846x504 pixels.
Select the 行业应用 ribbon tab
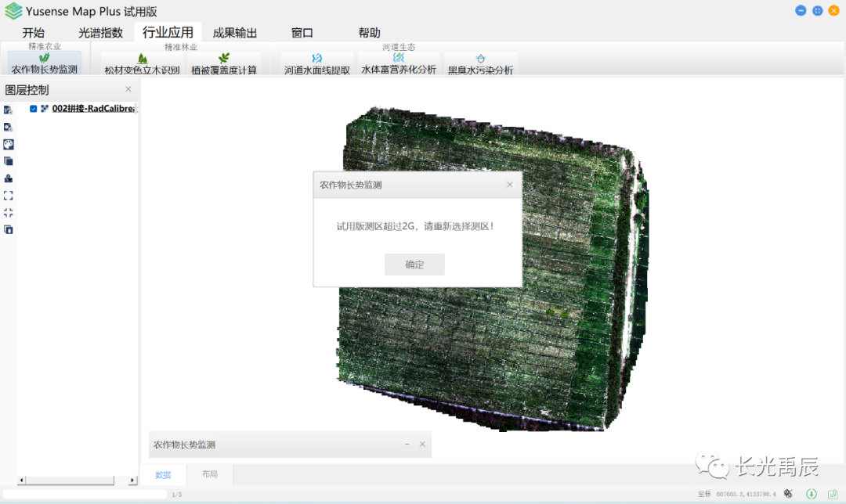[x=168, y=32]
